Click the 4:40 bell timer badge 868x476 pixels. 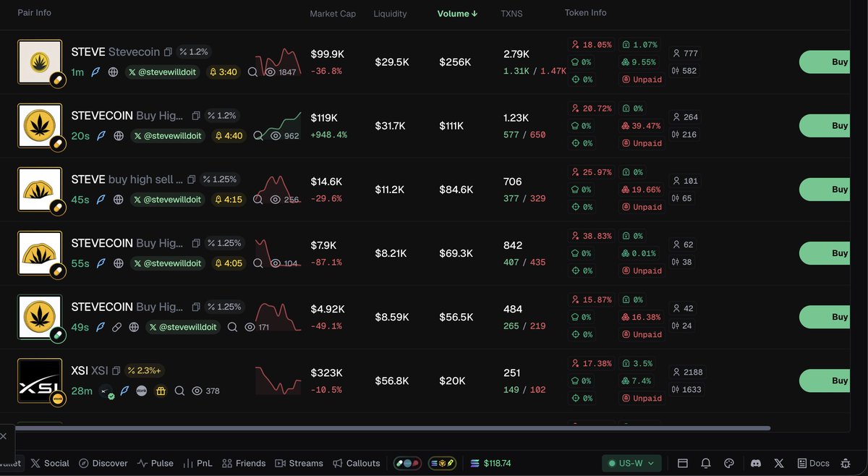[229, 136]
